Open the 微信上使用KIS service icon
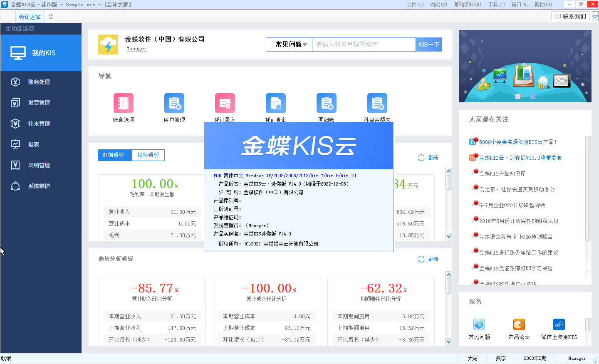This screenshot has width=599, height=364. [559, 324]
